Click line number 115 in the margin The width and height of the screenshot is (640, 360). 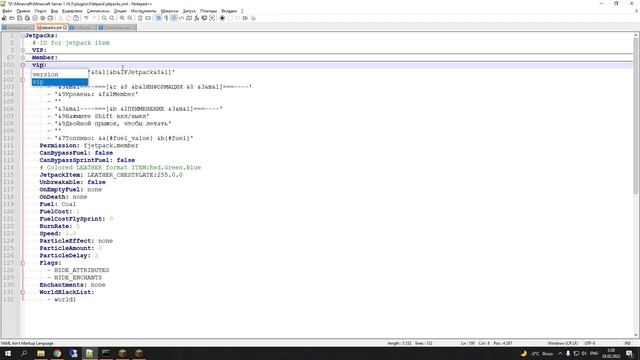(x=9, y=175)
